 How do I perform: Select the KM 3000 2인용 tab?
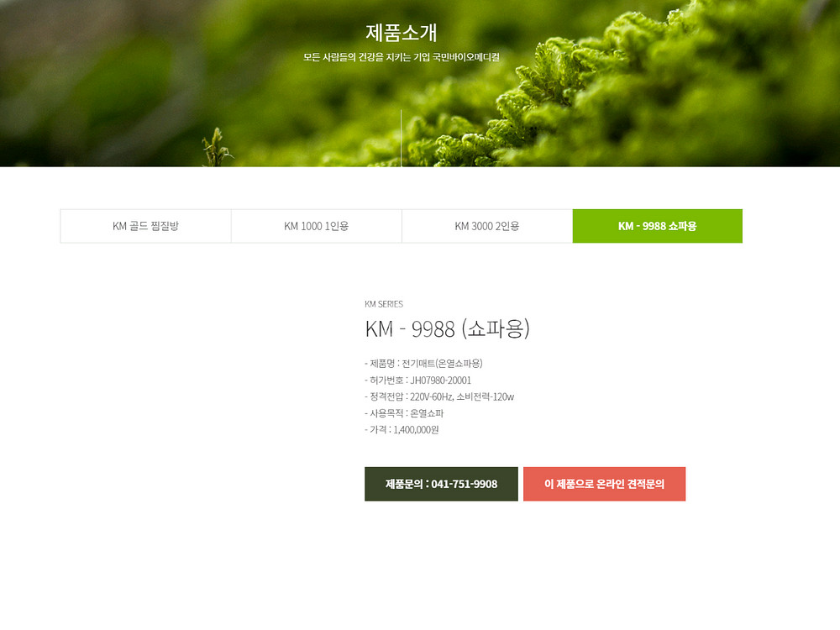coord(486,226)
